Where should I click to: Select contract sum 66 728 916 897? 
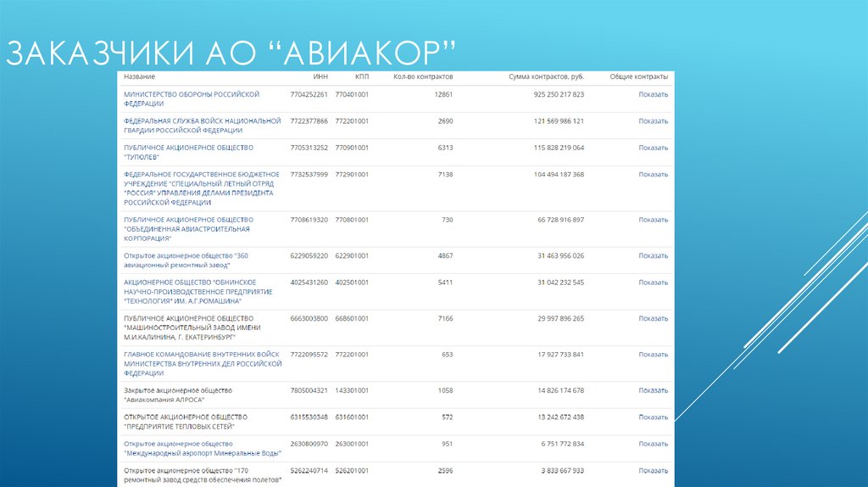click(x=561, y=220)
